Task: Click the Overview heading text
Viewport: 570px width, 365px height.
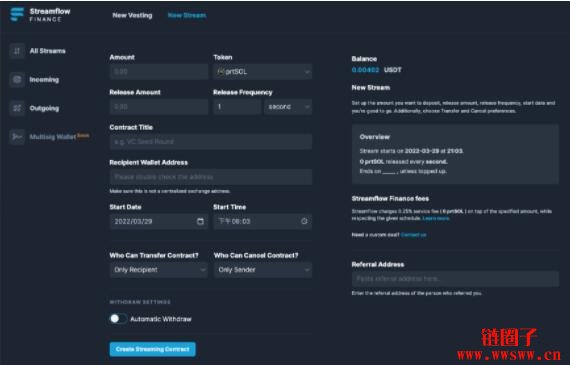Action: [x=375, y=137]
